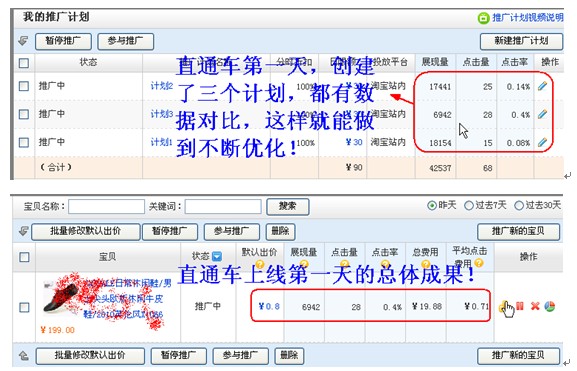The image size is (577, 371).
Task: Click the 新建推广计划 button
Action: tap(521, 41)
